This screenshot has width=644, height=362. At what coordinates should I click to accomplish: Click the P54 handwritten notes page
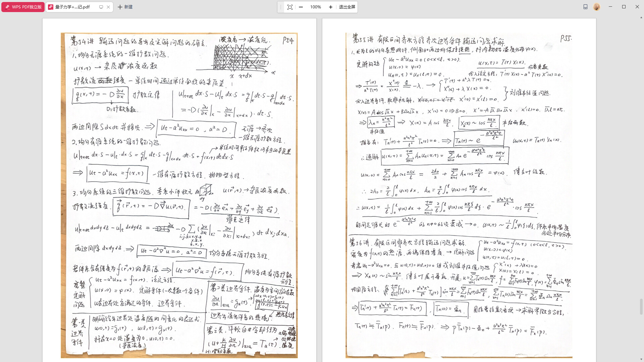coord(179,194)
